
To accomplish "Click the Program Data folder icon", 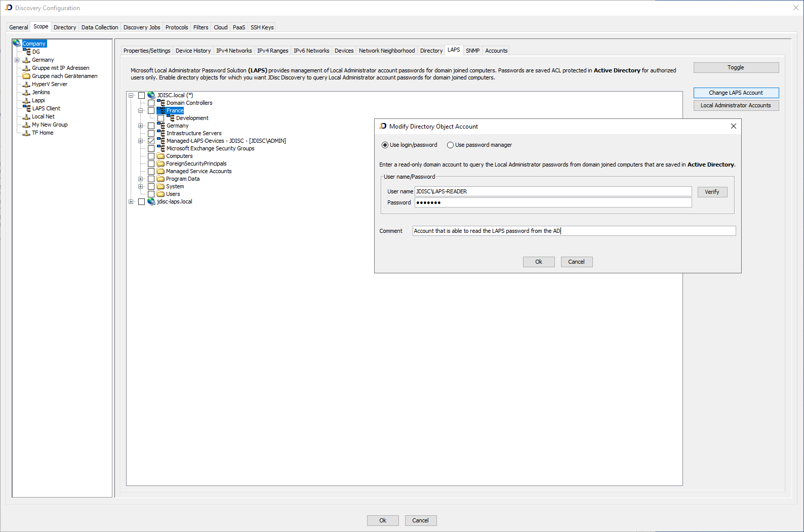I will point(161,179).
